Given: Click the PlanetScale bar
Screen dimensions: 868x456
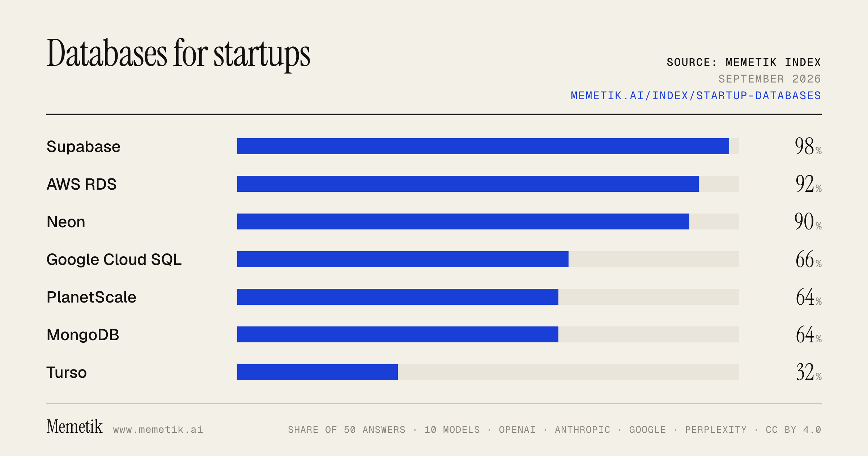Looking at the screenshot, I should click(x=398, y=297).
